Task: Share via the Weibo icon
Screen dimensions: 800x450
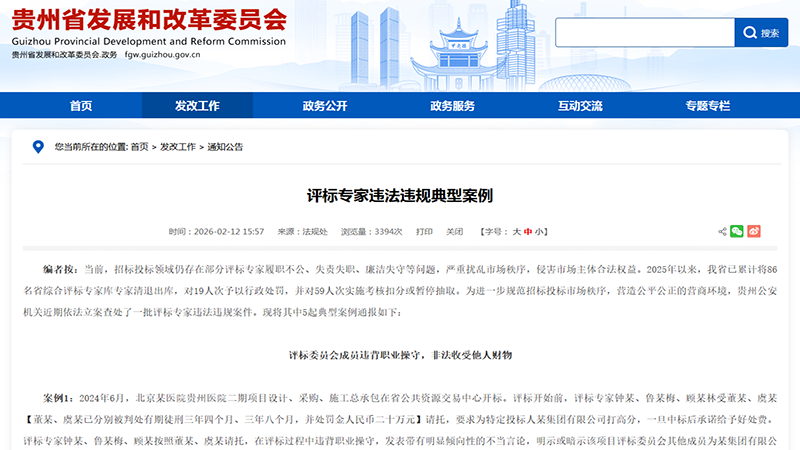Action: coord(754,231)
